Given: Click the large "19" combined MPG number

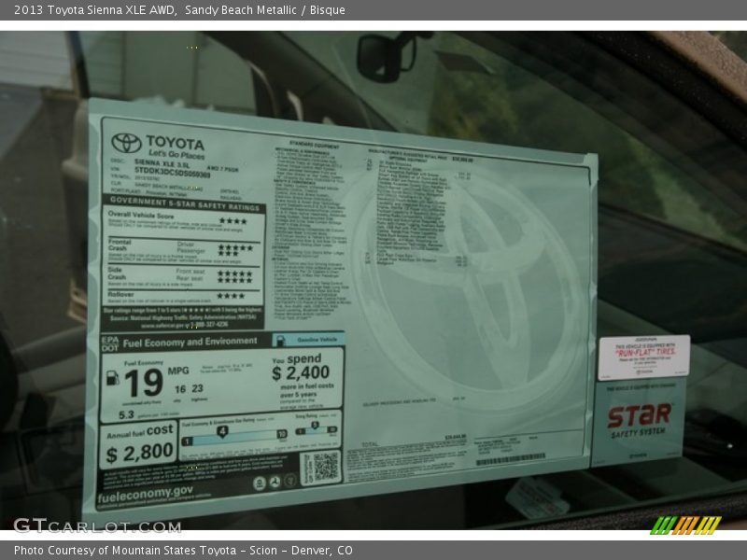Looking at the screenshot, I should (x=144, y=383).
